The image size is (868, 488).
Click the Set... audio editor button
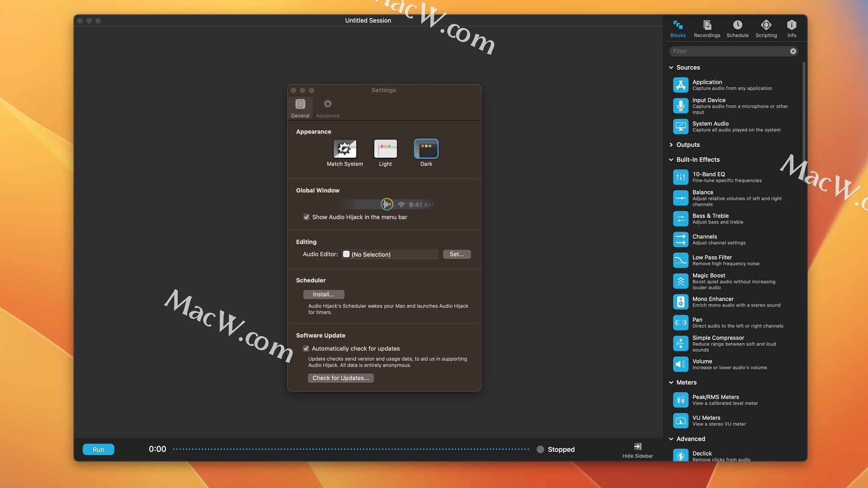click(457, 254)
